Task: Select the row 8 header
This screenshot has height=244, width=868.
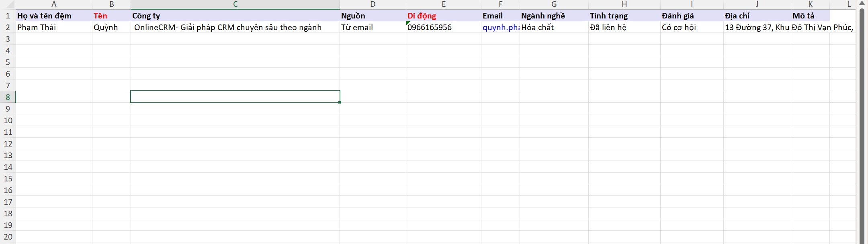Action: (x=8, y=97)
